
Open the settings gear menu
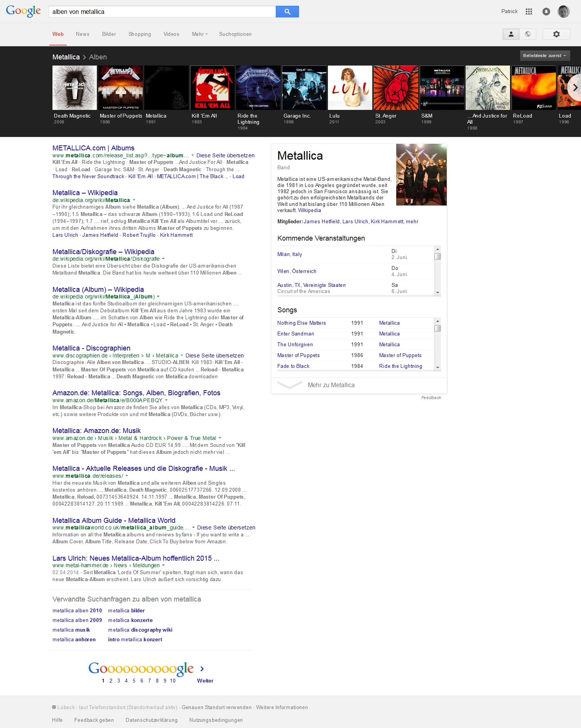pyautogui.click(x=556, y=34)
